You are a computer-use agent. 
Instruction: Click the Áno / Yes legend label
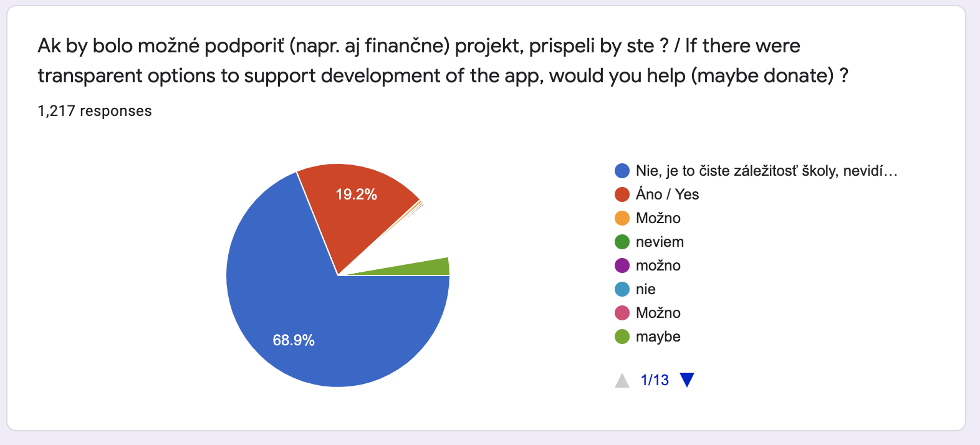667,194
